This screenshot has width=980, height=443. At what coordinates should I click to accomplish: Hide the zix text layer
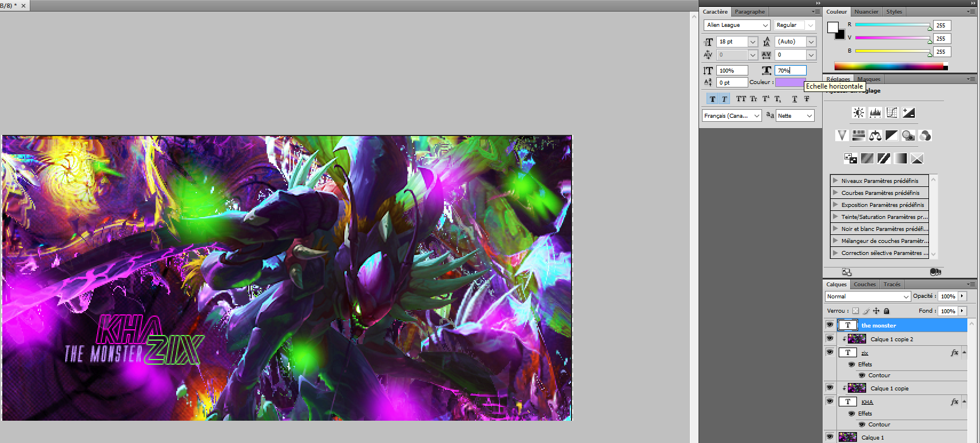830,352
